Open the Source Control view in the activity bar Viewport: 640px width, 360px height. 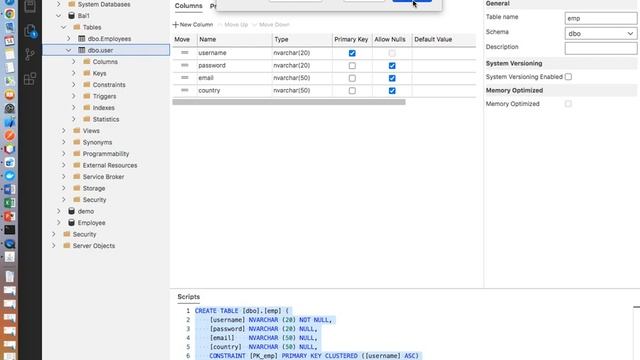[x=30, y=54]
